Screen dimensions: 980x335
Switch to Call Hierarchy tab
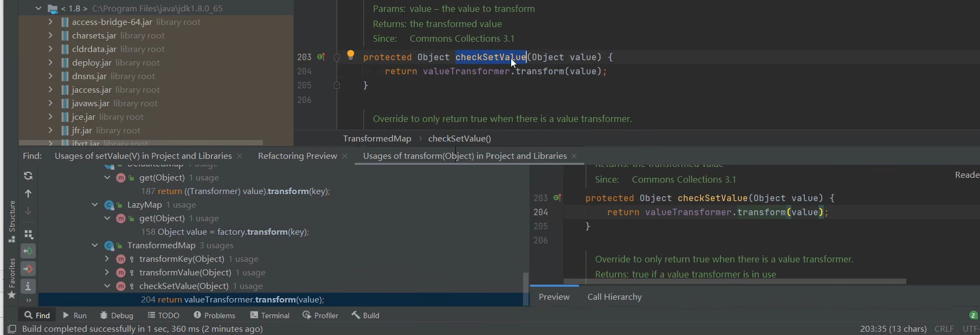click(615, 297)
